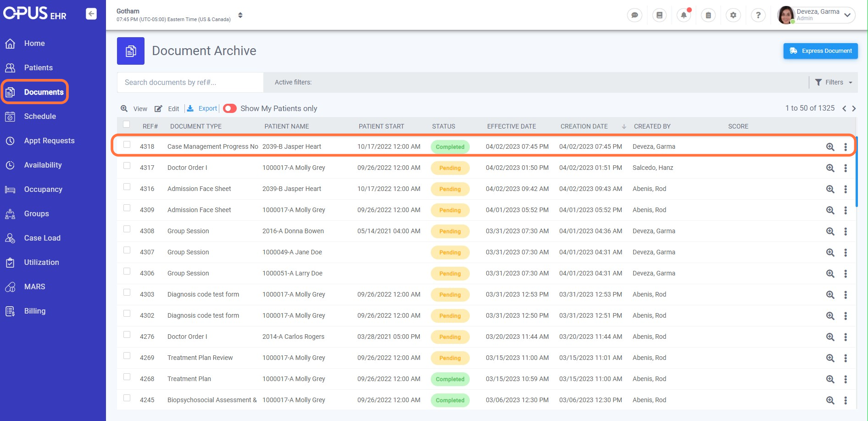Open three-dot menu for document 4317
The height and width of the screenshot is (421, 868).
coord(846,168)
